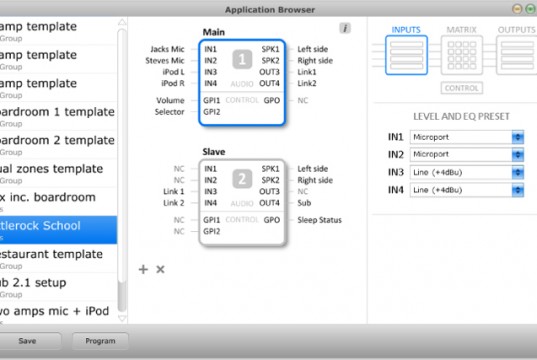The width and height of the screenshot is (537, 360).
Task: Expand IN3 Line (+4dBu) preset dropdown
Action: pos(466,172)
